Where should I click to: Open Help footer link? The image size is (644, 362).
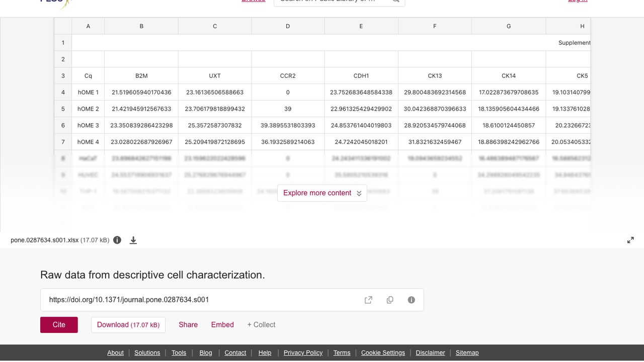click(265, 352)
